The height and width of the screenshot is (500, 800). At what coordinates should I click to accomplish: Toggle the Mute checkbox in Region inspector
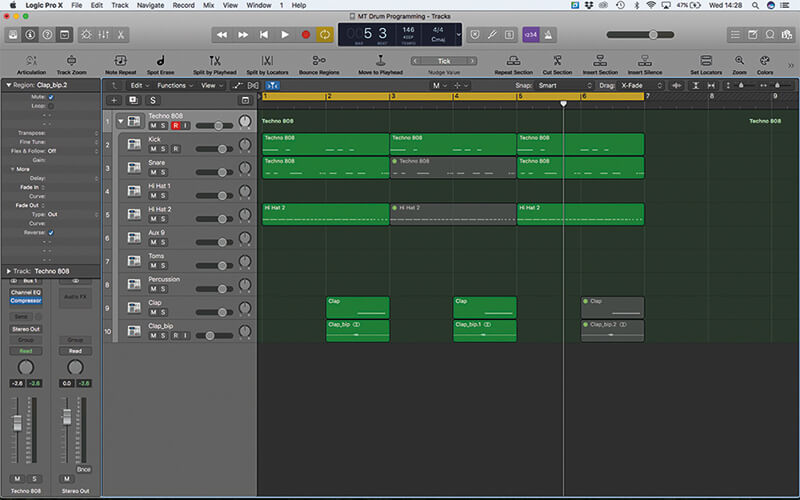click(x=51, y=97)
